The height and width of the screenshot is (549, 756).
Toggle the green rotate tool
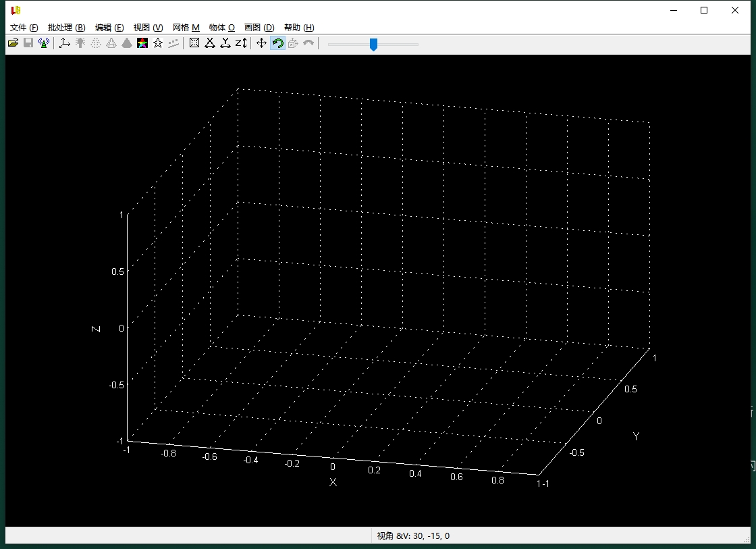(277, 43)
